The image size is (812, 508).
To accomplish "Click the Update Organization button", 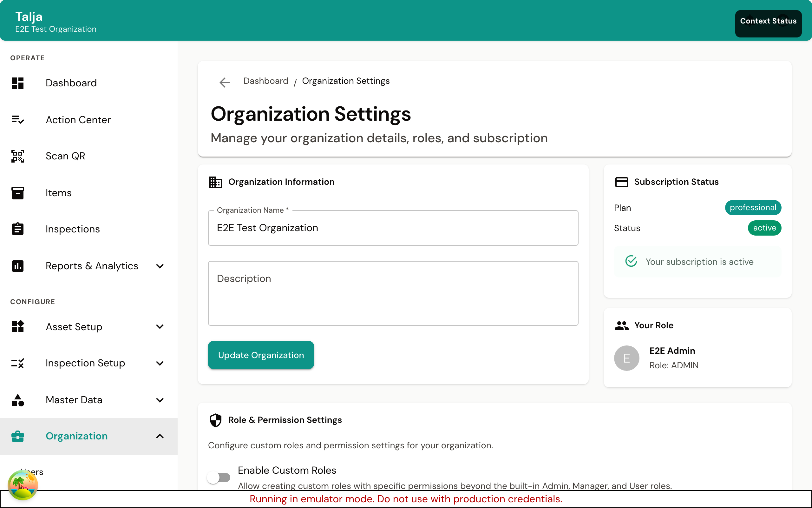I will 261,355.
